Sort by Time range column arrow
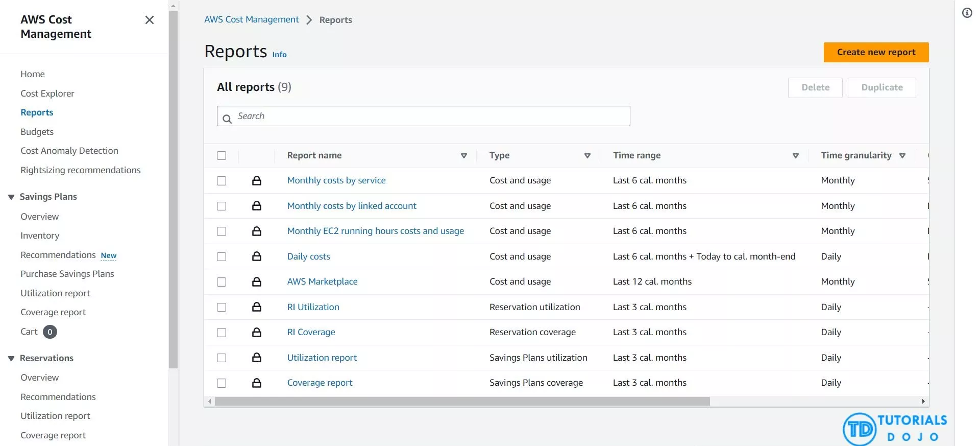Screen dimensions: 980x446 click(x=796, y=156)
